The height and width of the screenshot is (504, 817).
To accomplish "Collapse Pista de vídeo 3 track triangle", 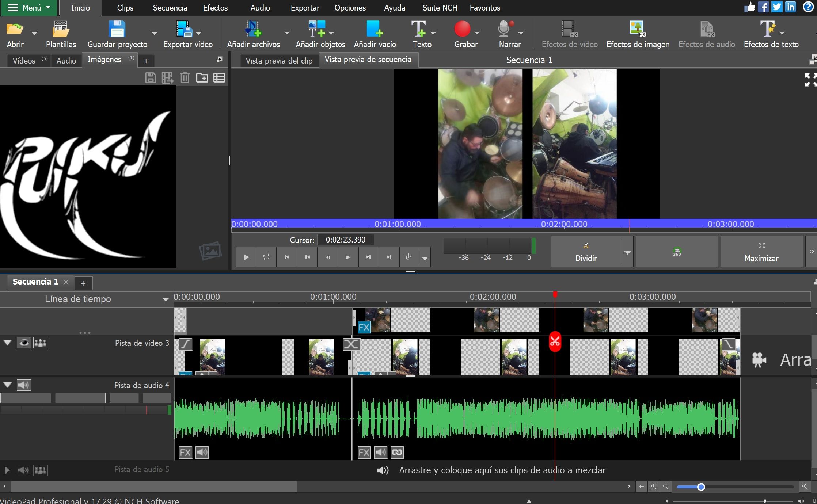I will point(7,343).
